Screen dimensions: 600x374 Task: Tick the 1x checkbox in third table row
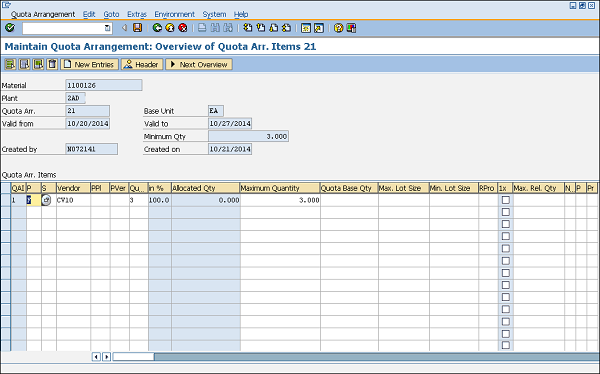point(505,224)
